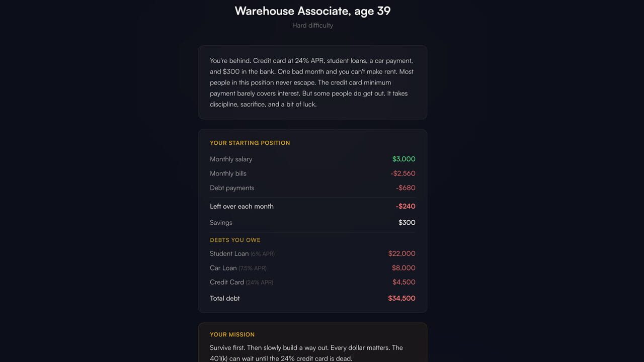Viewport: 644px width, 362px height.
Task: Select the Student Loan 6% APR row
Action: tap(312, 253)
